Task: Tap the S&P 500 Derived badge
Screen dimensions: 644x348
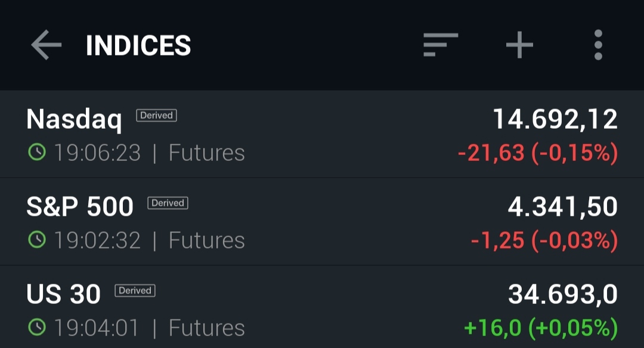Action: pos(168,203)
